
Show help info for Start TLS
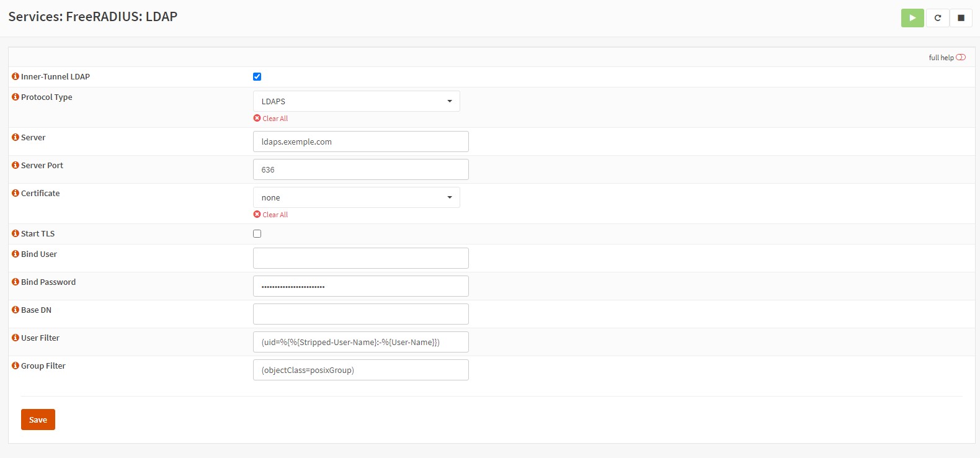(x=16, y=233)
